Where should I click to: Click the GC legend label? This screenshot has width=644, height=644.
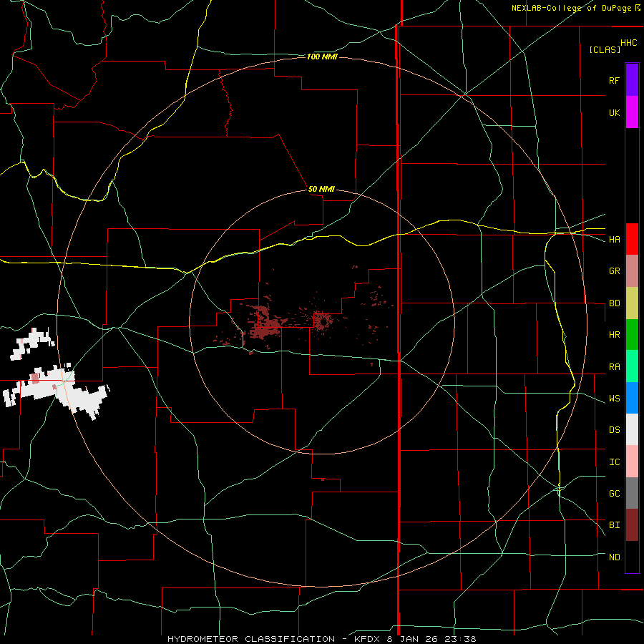(x=615, y=494)
